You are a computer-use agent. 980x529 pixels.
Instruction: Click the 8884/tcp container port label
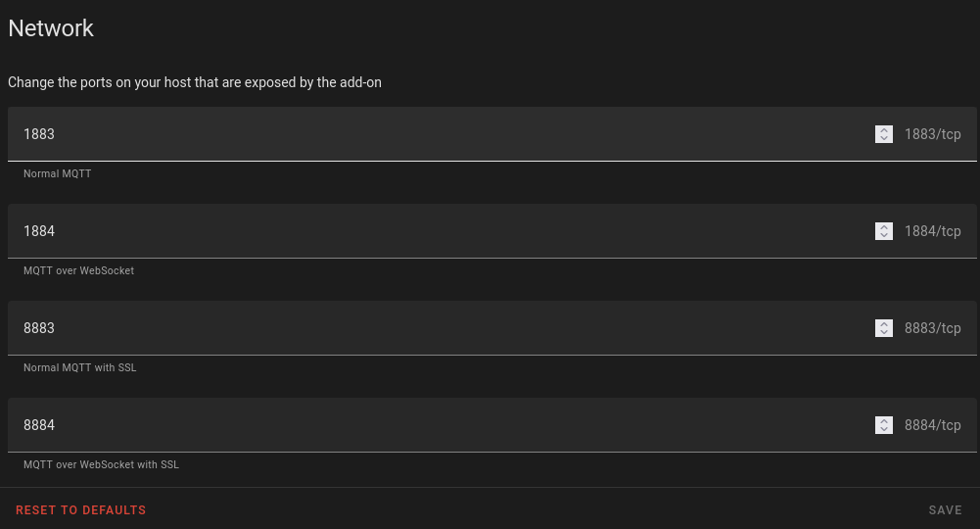click(x=932, y=425)
